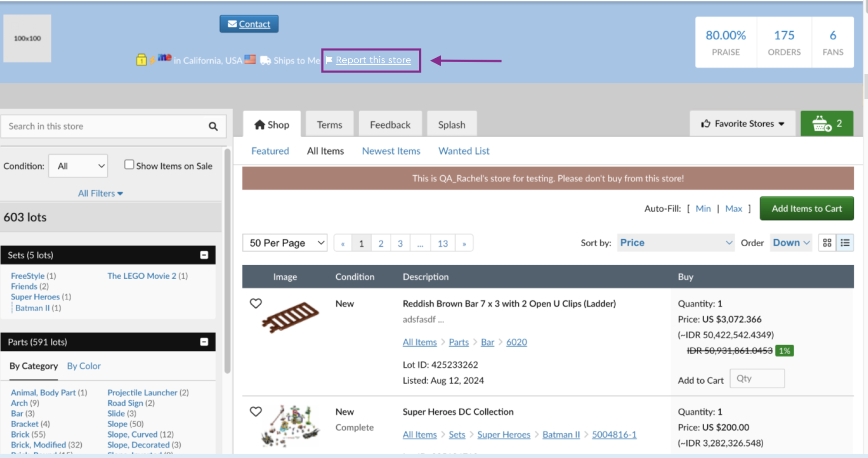Click the Report this store link

click(x=373, y=60)
